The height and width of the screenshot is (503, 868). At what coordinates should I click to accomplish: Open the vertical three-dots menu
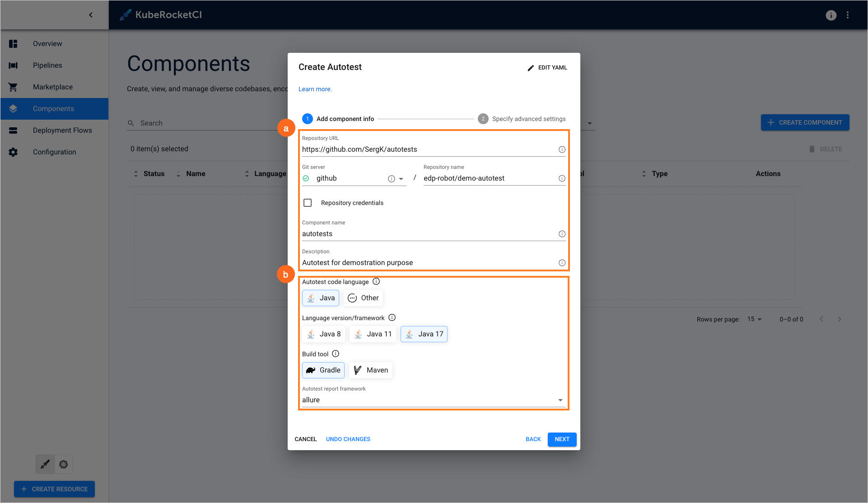[848, 15]
